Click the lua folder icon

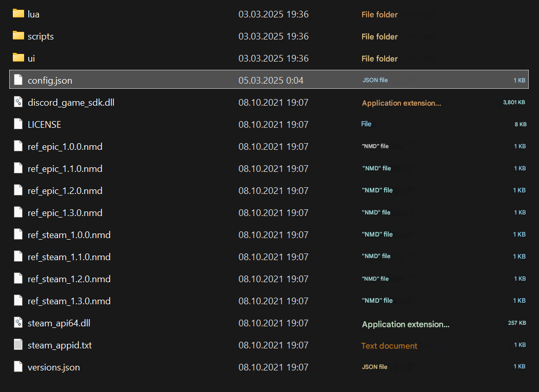coord(18,14)
